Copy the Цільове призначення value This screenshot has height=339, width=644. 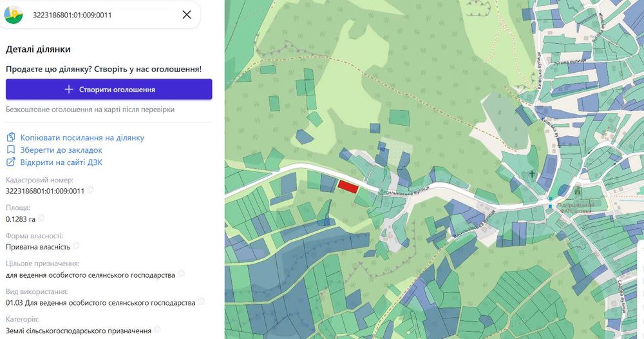point(181,274)
